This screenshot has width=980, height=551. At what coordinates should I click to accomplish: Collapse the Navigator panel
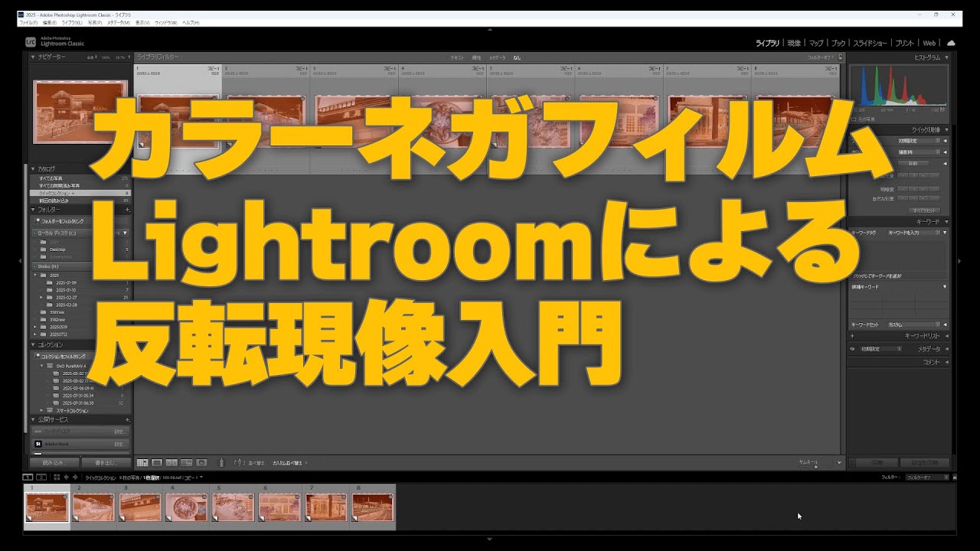34,57
